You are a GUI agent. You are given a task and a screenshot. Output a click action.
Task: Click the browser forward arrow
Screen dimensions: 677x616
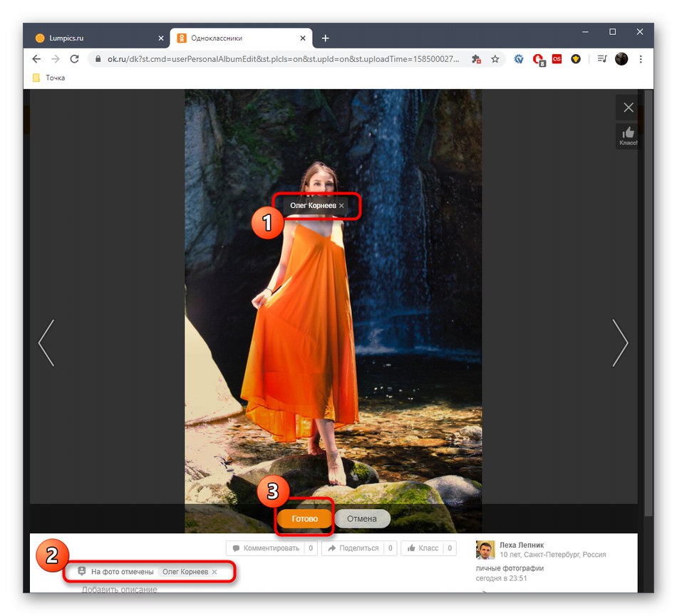pyautogui.click(x=56, y=59)
